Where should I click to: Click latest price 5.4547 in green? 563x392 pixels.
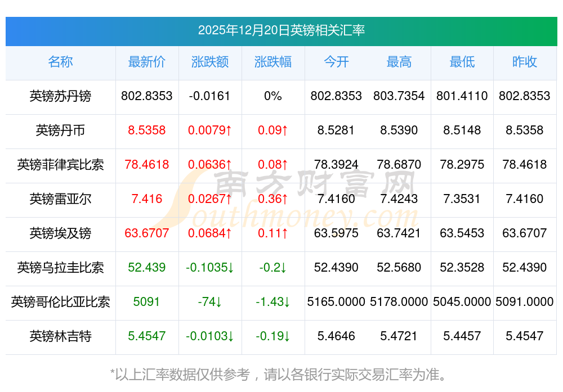coord(147,336)
